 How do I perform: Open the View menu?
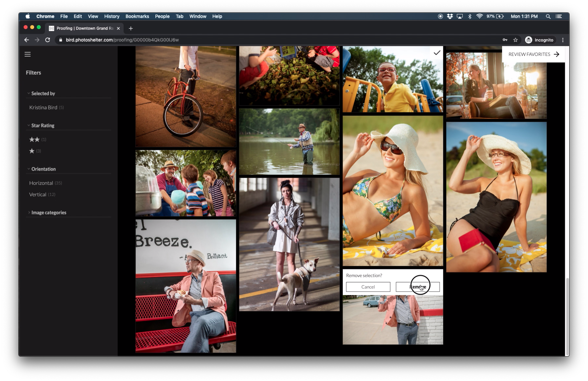pyautogui.click(x=93, y=16)
